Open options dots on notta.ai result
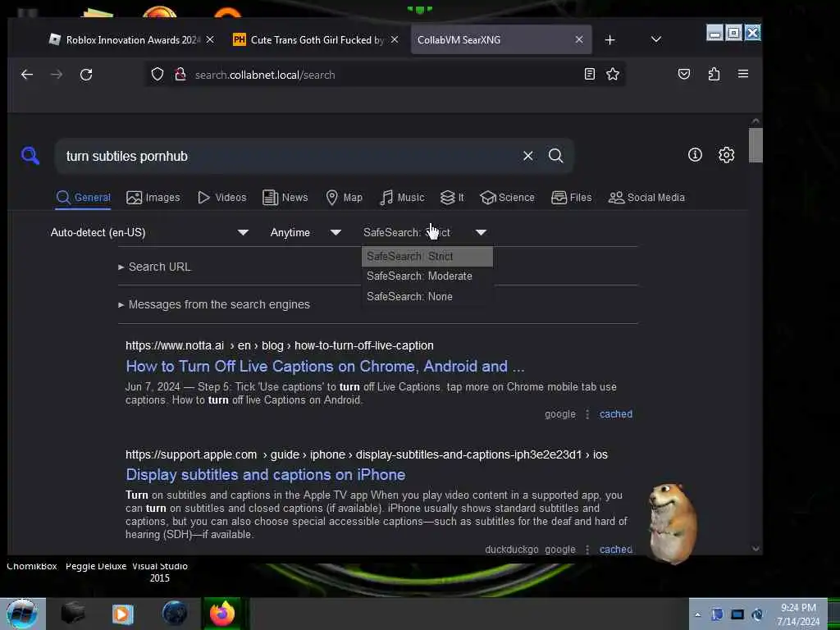Viewport: 840px width, 630px height. 587,414
